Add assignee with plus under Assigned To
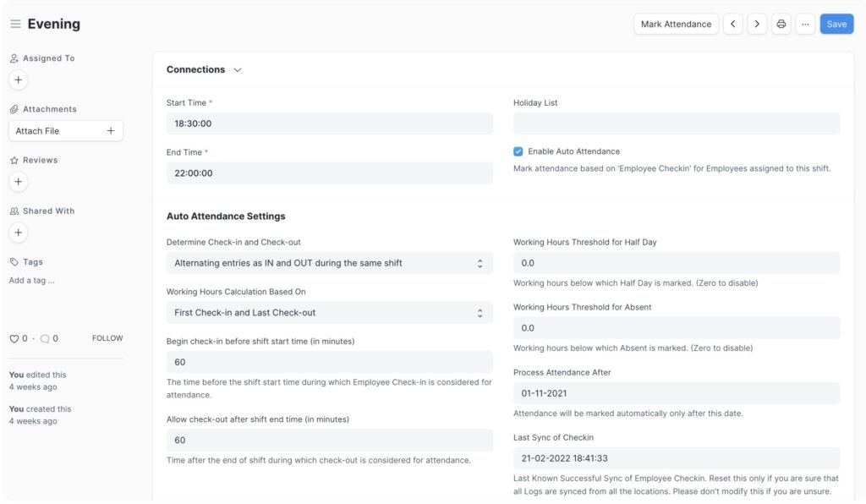 pyautogui.click(x=19, y=80)
